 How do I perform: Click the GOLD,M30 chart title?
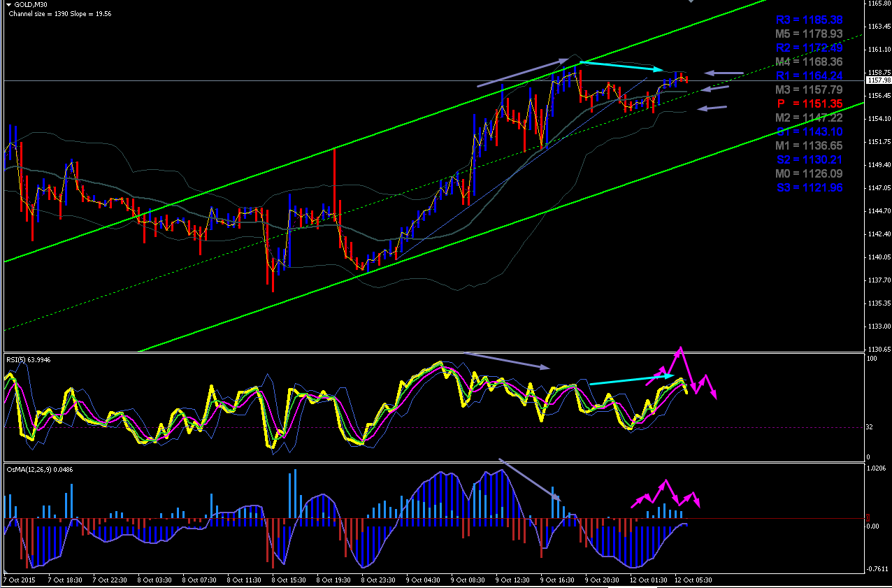click(x=29, y=5)
